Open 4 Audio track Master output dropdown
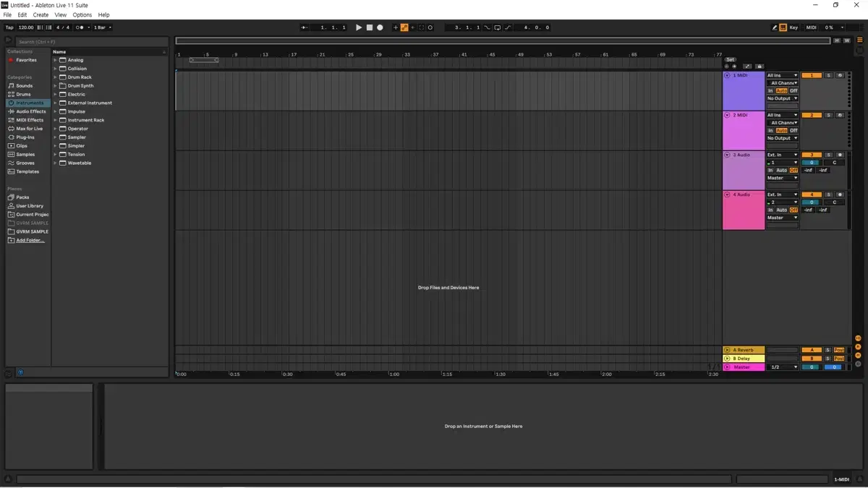 tap(783, 218)
